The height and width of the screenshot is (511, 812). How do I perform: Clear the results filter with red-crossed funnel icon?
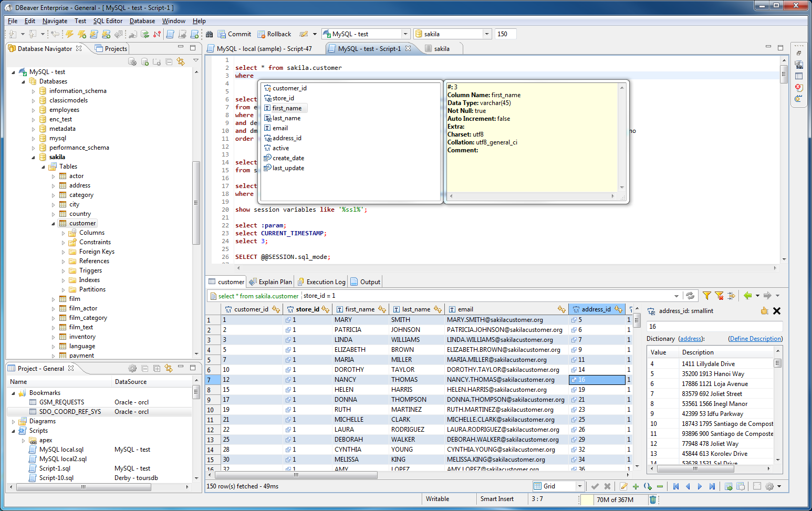click(x=719, y=295)
